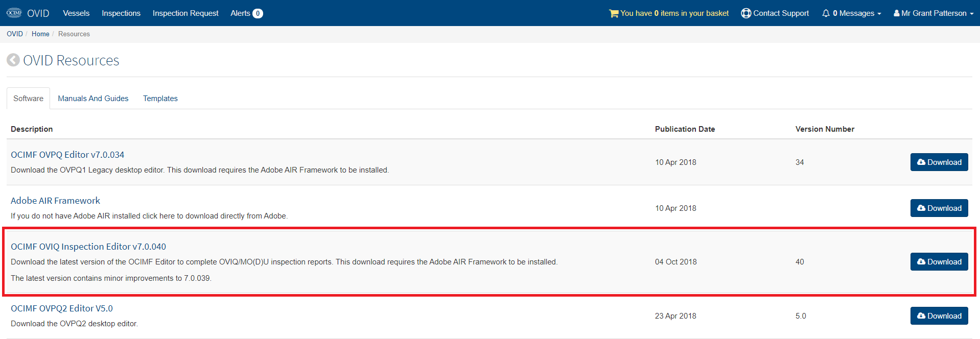Viewport: 980px width, 339px height.
Task: Click the OVPQ2 desktop editor description
Action: click(x=74, y=323)
